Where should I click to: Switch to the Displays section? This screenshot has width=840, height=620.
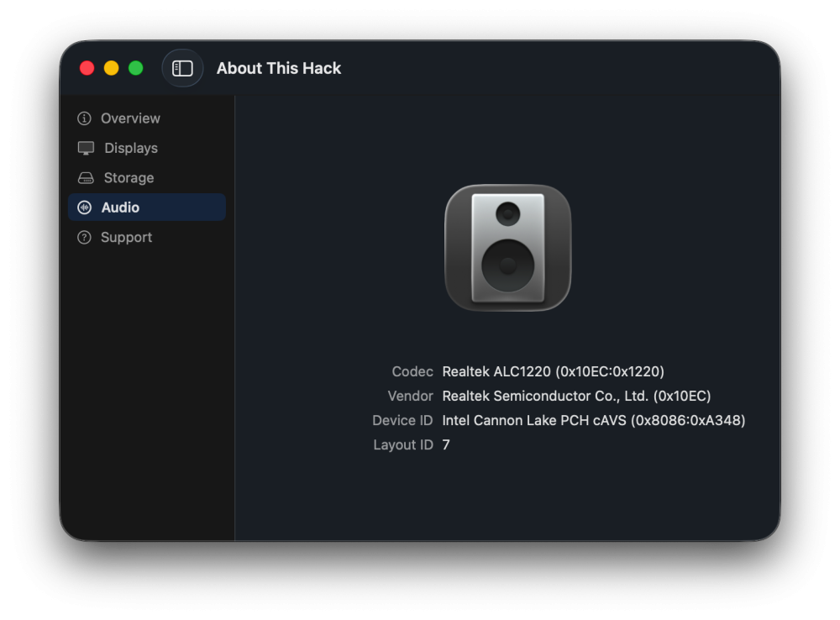click(x=147, y=148)
